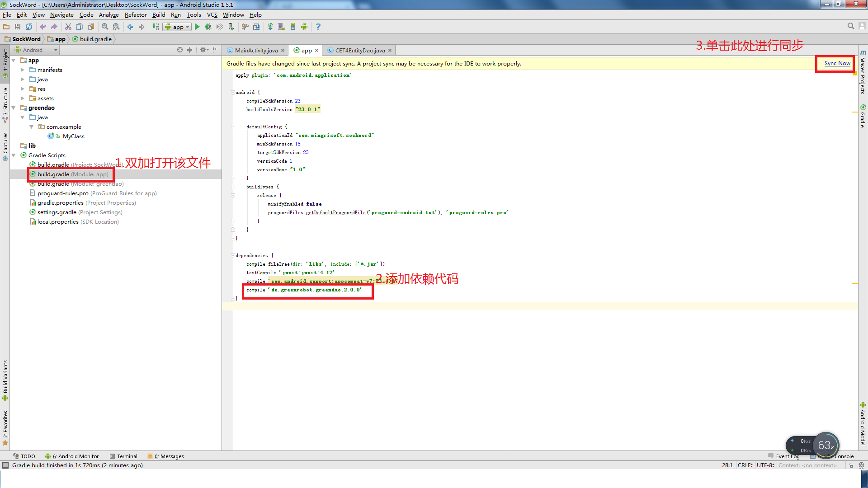This screenshot has height=488, width=868.
Task: Open the 6: Android Monitor button
Action: click(x=72, y=456)
